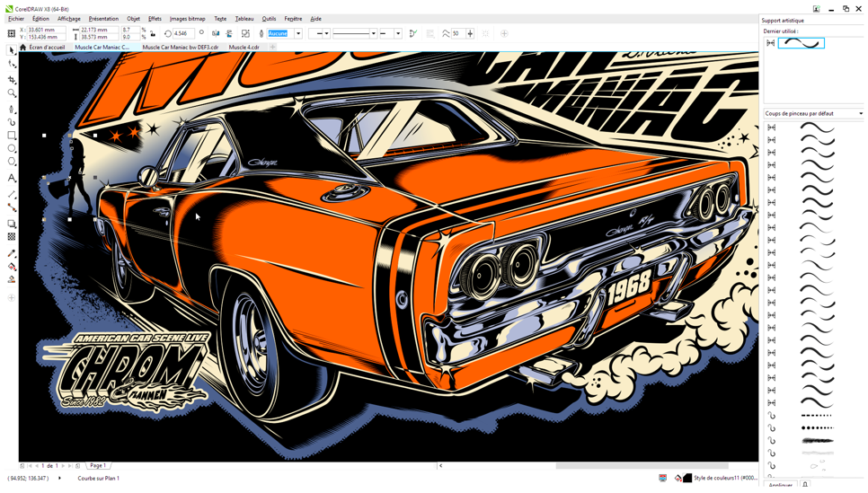Select the Artistic Media tool
868x493 pixels.
pos(12,122)
